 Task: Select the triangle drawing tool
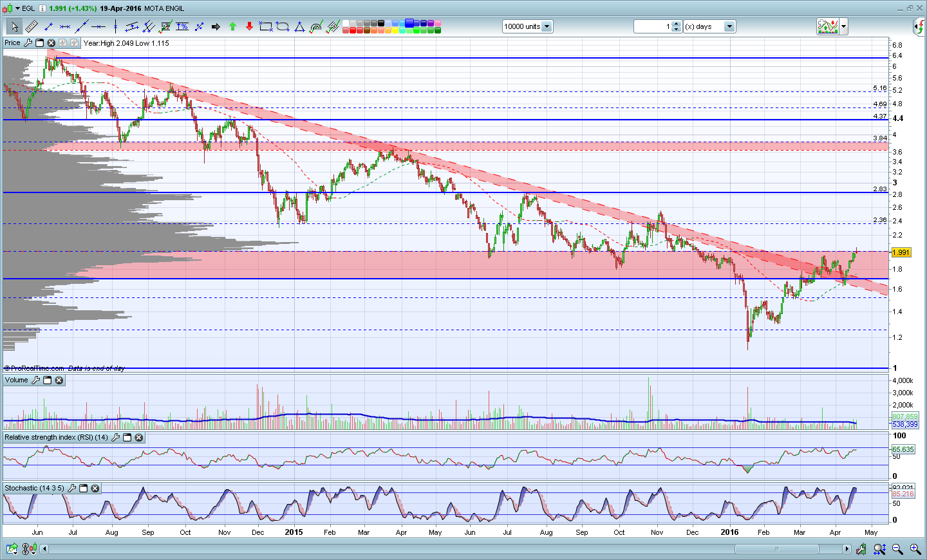coord(299,26)
